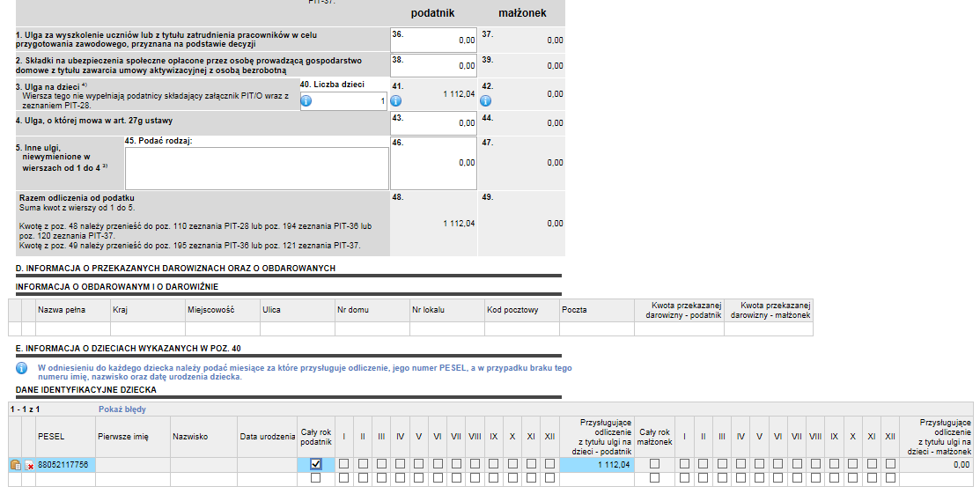Click the Nazwa pełna column header
Screen dimensions: 980x494
(72, 310)
